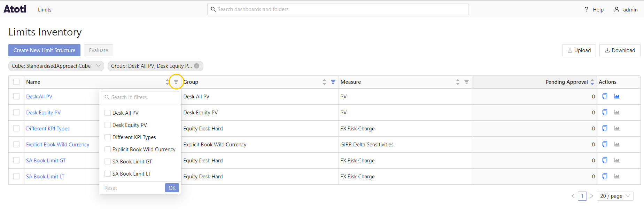Tick SA Book Limit LT filter option

pyautogui.click(x=108, y=173)
